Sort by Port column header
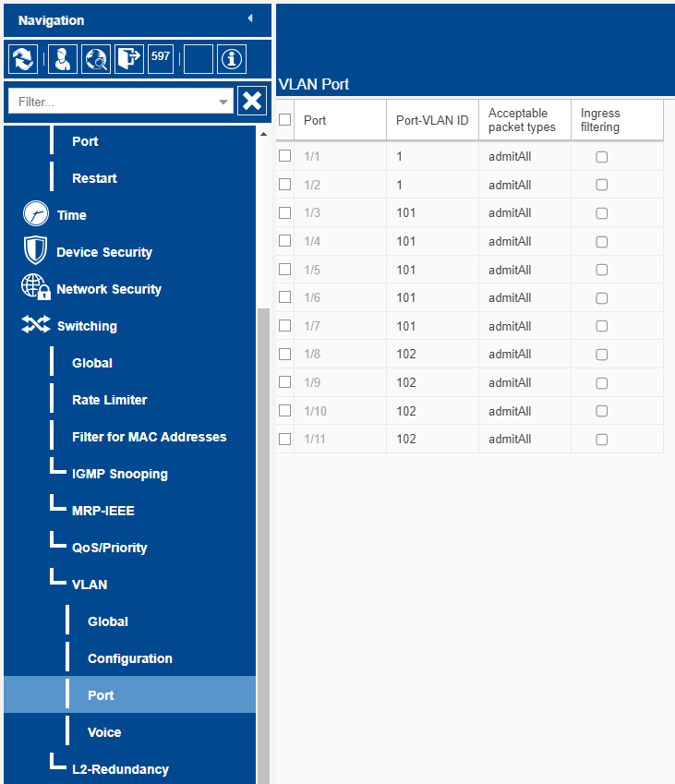 tap(340, 120)
